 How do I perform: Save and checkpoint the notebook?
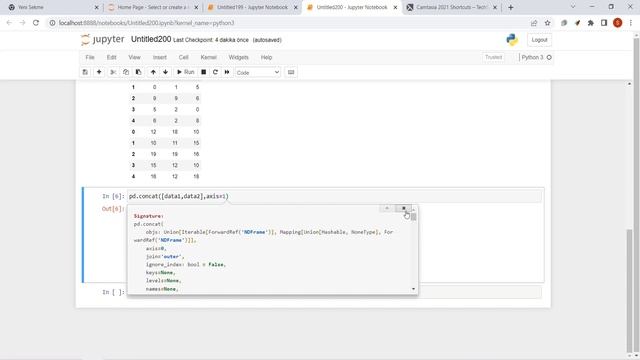(85, 72)
